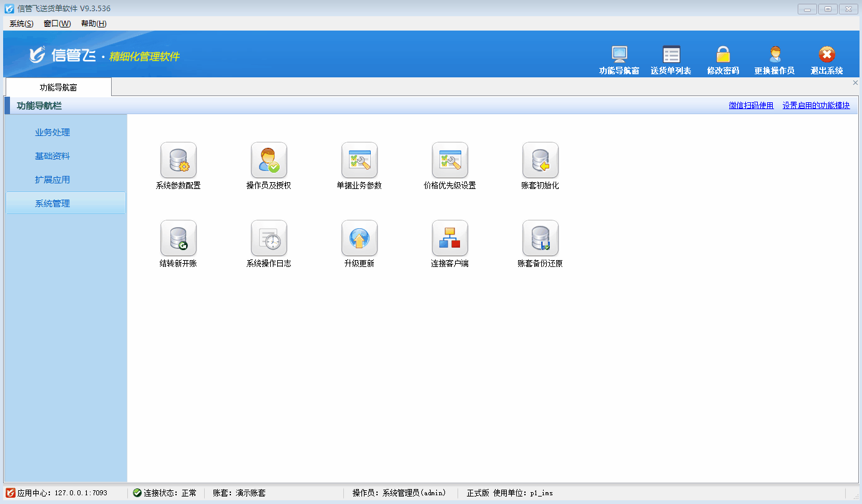Open the 帮助(H) menu
Screen dimensions: 862x504
[x=94, y=24]
